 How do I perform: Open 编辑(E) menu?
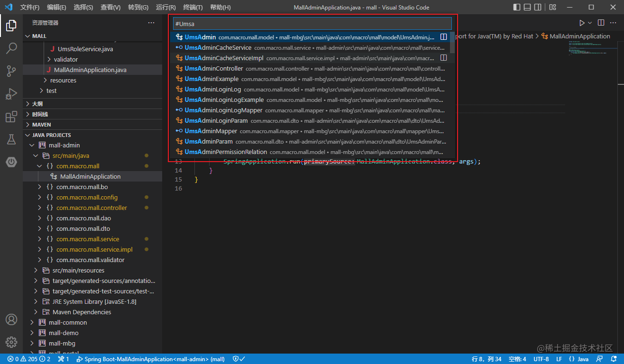point(57,7)
